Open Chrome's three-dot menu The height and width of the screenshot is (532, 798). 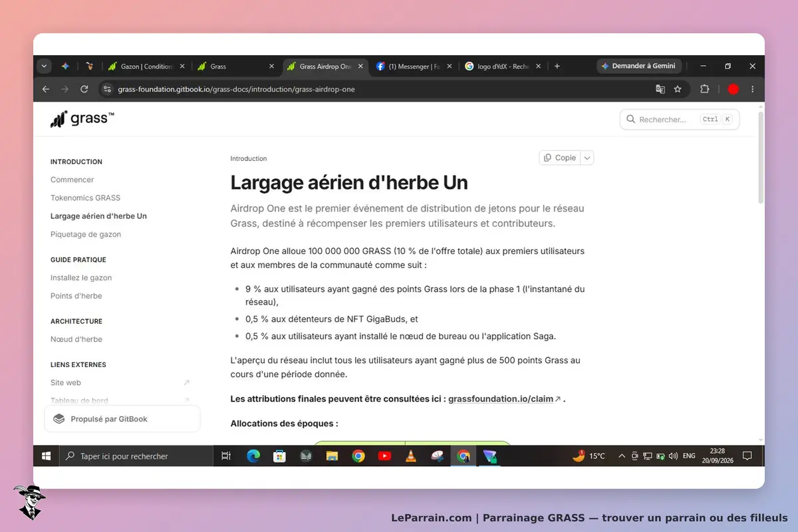click(753, 89)
